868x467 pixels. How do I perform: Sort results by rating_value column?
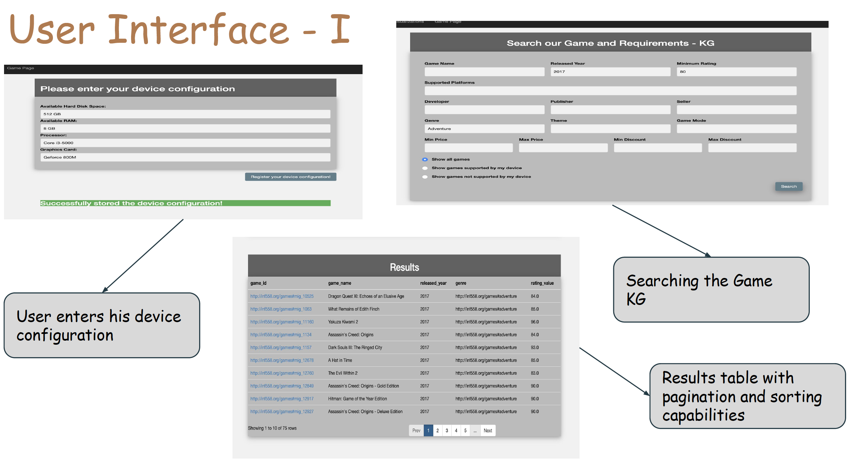click(x=542, y=283)
